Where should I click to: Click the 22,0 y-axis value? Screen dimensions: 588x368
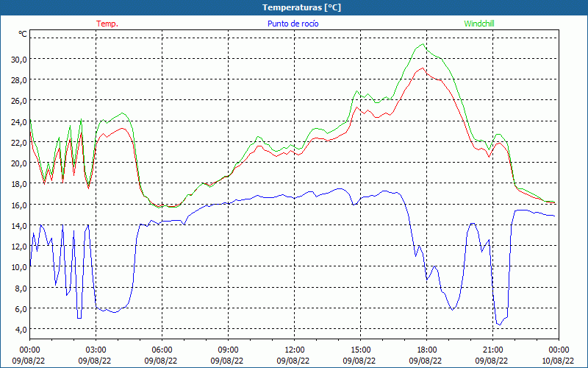[19, 142]
